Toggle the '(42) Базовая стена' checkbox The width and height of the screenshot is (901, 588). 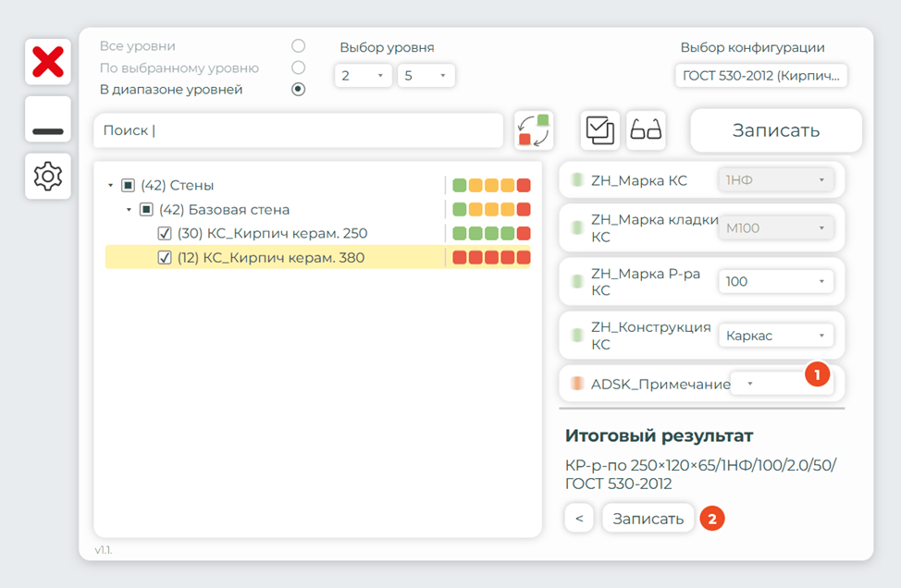click(x=146, y=210)
